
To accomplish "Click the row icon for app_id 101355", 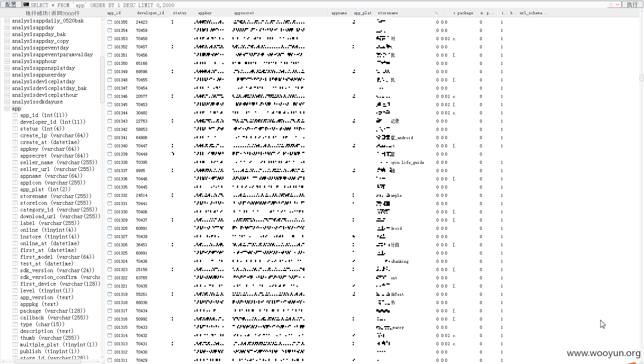I will 110,22.
